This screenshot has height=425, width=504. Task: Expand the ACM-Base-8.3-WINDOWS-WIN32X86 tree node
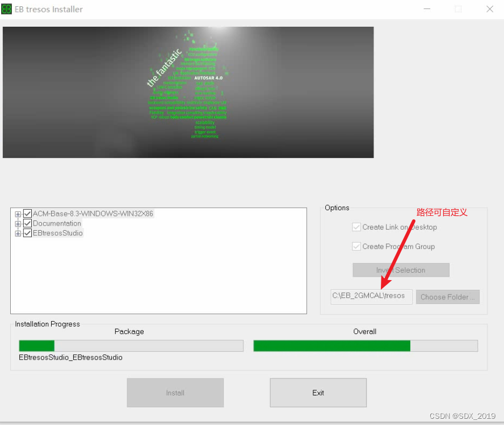pyautogui.click(x=18, y=214)
